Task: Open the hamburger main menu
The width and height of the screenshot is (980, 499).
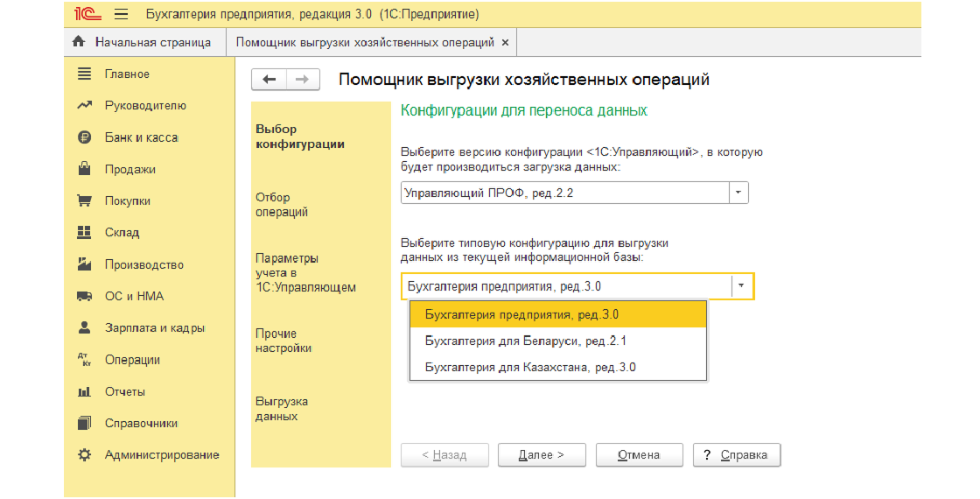Action: pyautogui.click(x=122, y=14)
